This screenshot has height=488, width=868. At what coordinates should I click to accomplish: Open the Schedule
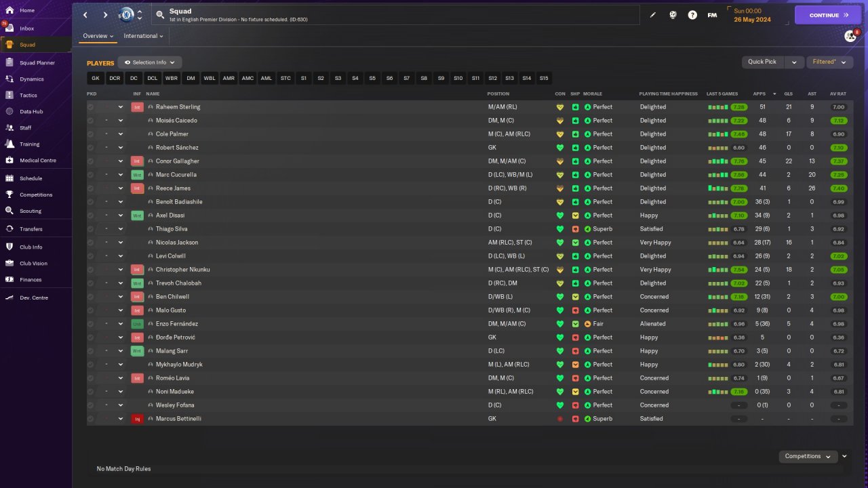pyautogui.click(x=35, y=178)
